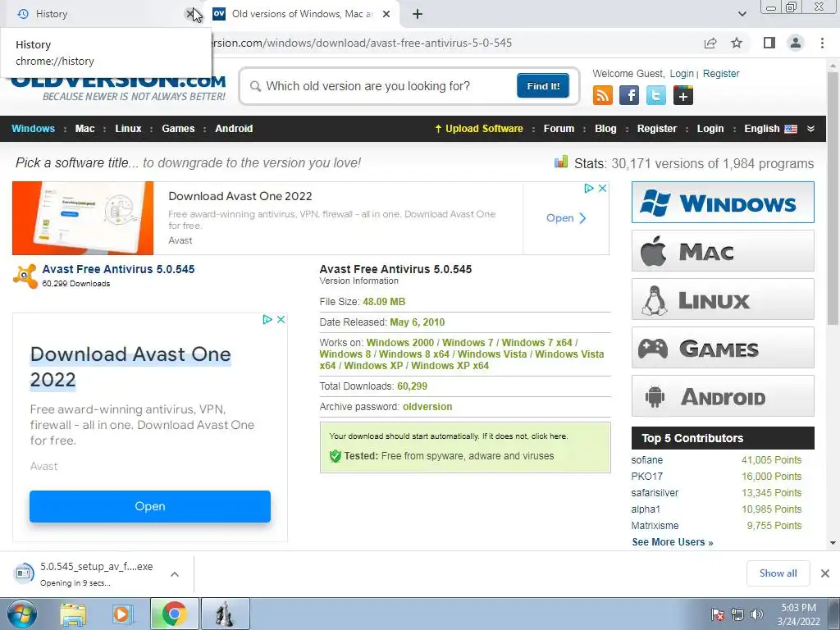Click the Avast orange logo icon
The image size is (840, 630).
[25, 276]
